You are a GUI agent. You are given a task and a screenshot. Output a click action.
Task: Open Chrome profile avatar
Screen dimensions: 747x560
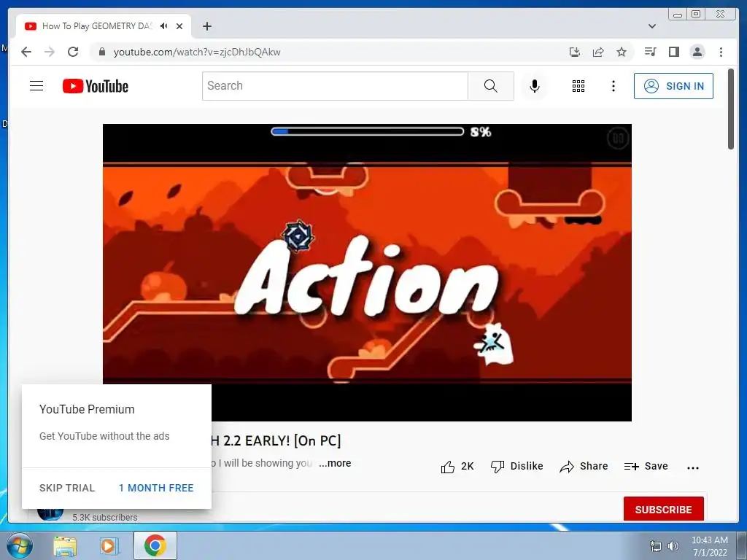pyautogui.click(x=697, y=52)
